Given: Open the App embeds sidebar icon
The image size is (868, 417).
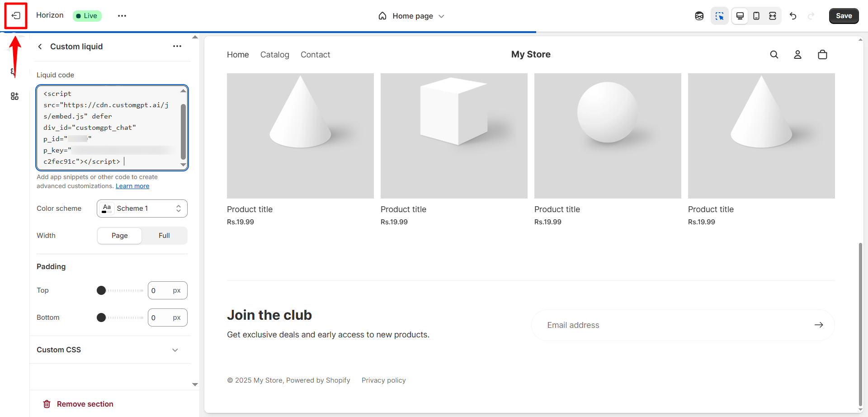Looking at the screenshot, I should [14, 96].
